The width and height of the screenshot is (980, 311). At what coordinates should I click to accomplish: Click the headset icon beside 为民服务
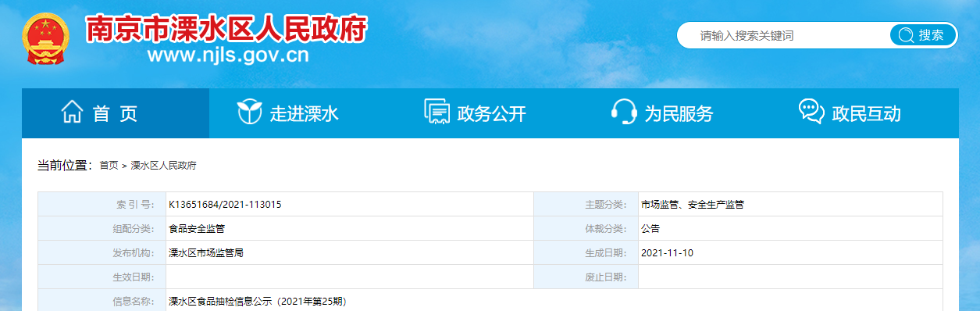click(x=623, y=113)
